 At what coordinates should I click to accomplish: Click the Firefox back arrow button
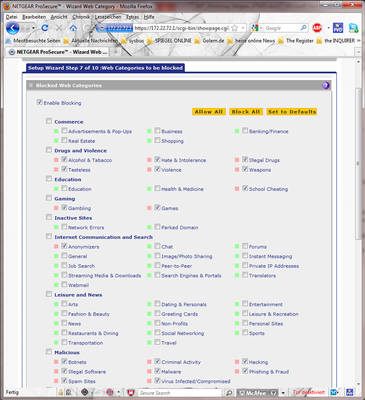tap(12, 28)
